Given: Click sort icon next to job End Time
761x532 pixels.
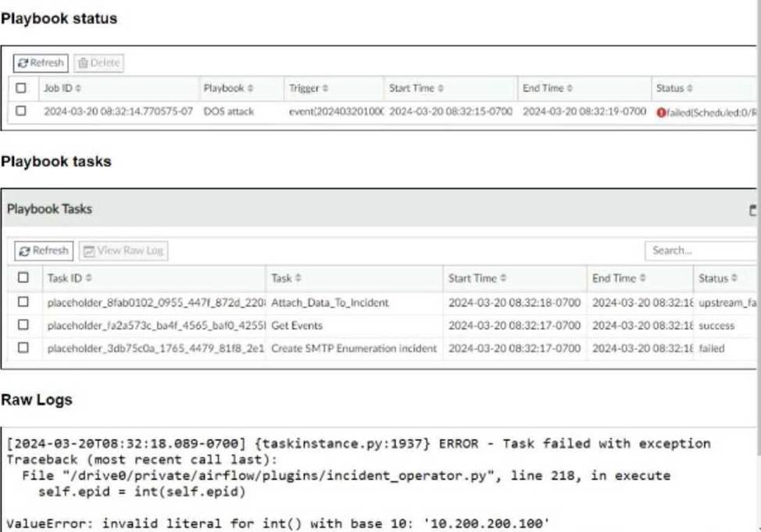Looking at the screenshot, I should [x=570, y=89].
